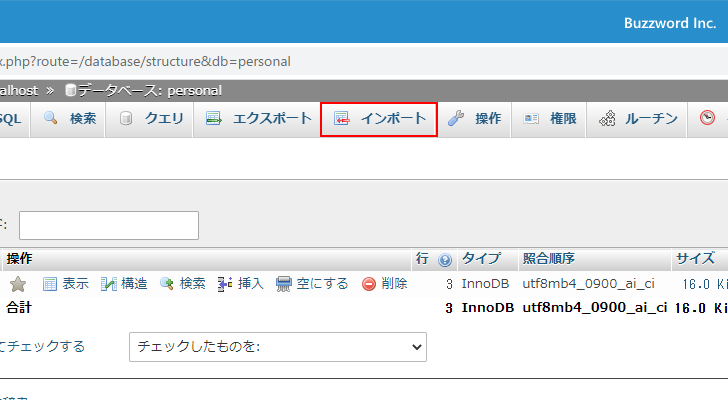Viewport: 728px width, 400px height.
Task: Open the ルーチン routines tab
Action: pyautogui.click(x=637, y=119)
